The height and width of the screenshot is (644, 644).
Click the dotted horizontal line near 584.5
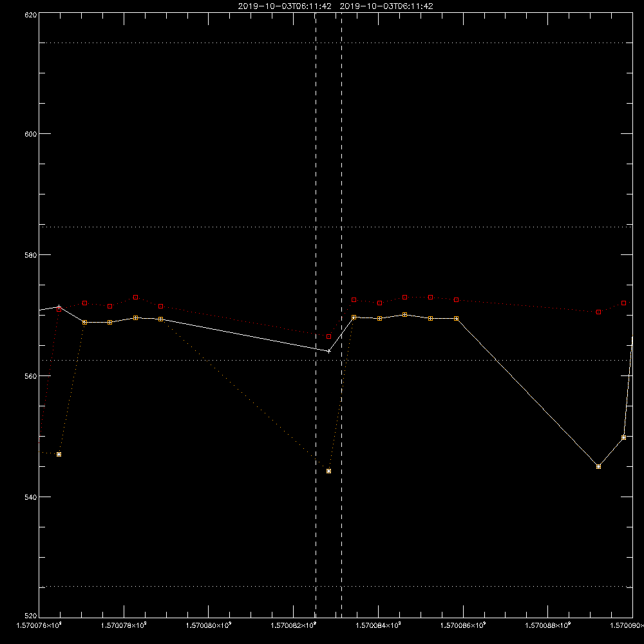336,227
